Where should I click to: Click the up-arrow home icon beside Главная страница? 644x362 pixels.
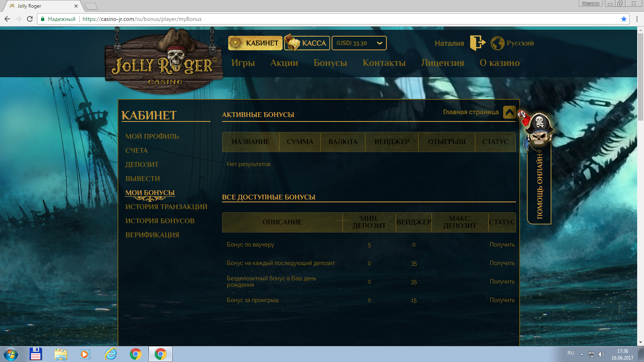(x=509, y=112)
